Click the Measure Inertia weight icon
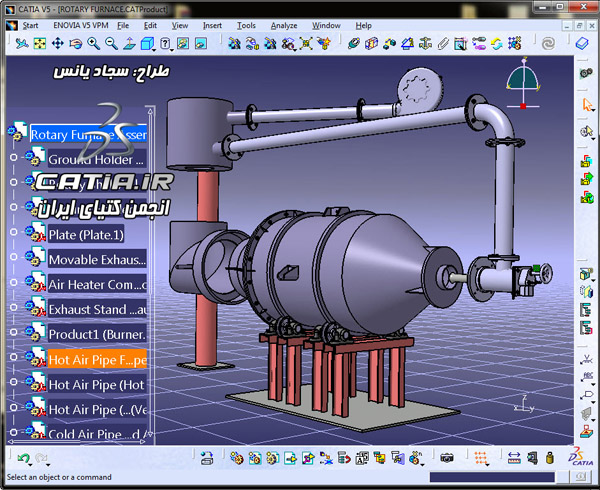 [x=550, y=457]
